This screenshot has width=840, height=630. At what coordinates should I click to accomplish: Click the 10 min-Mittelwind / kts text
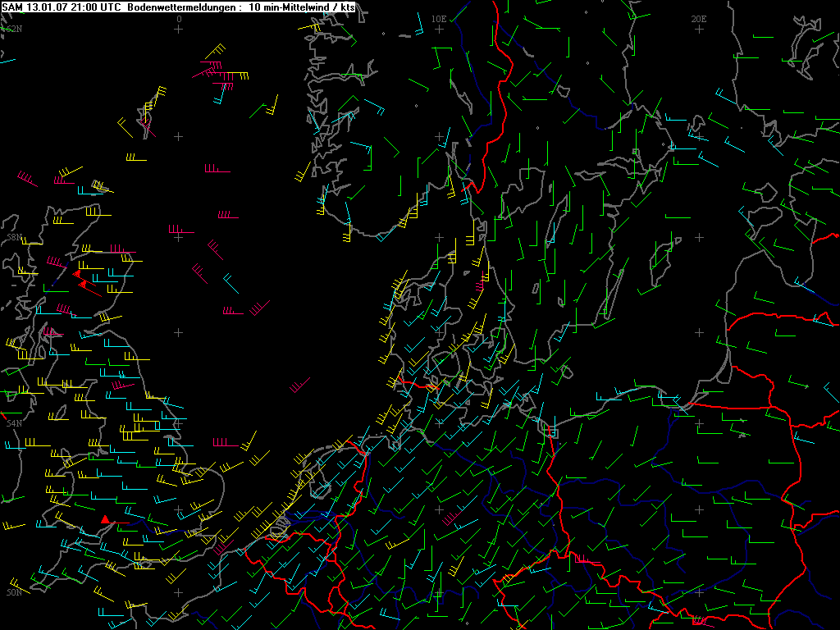coord(302,7)
